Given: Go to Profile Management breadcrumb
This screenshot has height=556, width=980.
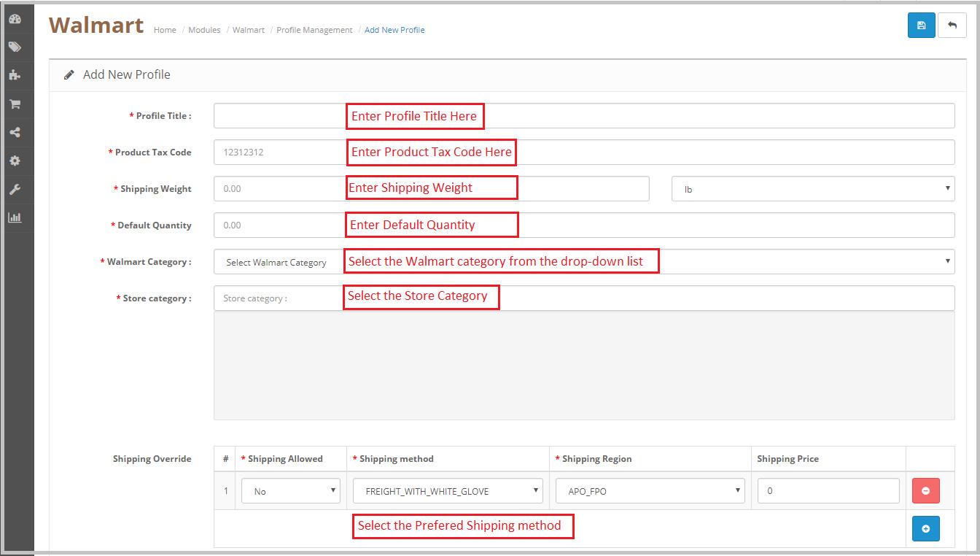Looking at the screenshot, I should [314, 30].
